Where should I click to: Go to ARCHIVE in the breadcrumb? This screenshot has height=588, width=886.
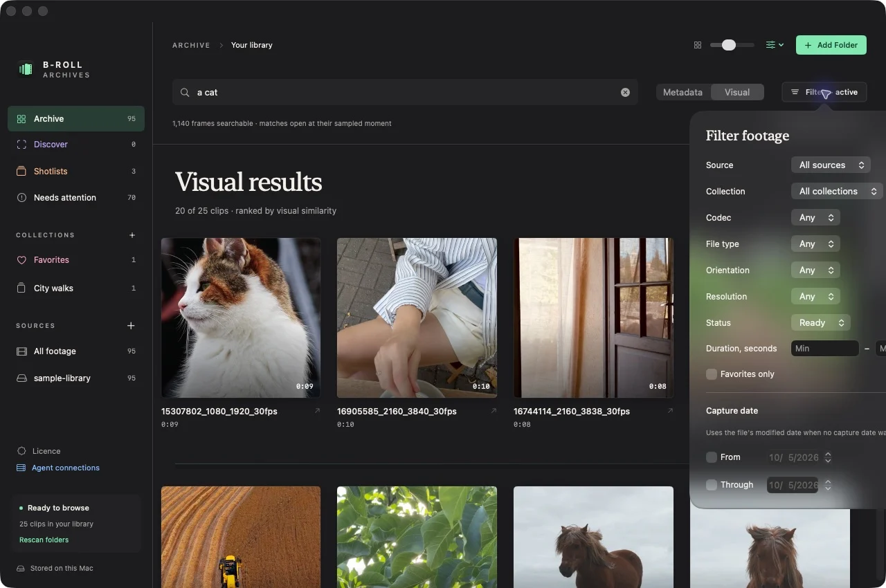click(x=191, y=45)
